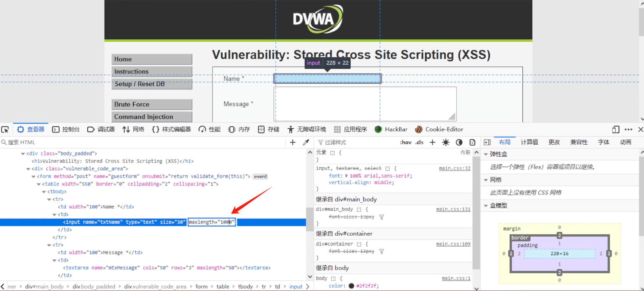Open Setup / Reset DB page
The height and width of the screenshot is (291, 644).
pos(152,84)
